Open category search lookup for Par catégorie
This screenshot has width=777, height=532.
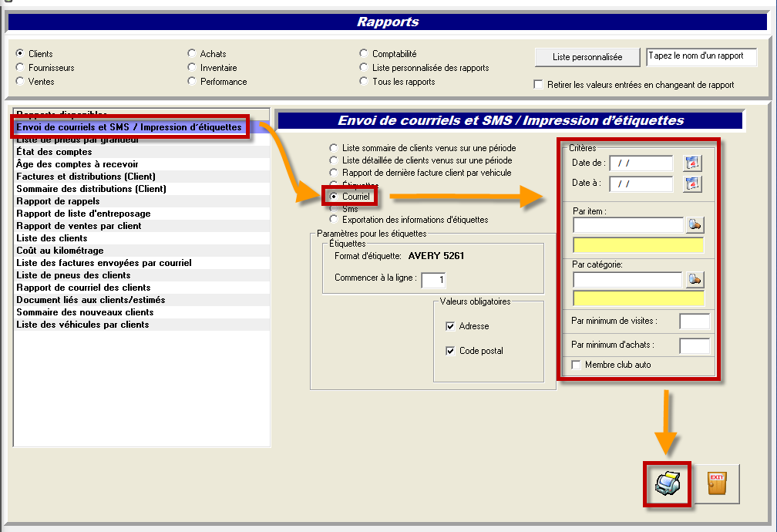695,280
